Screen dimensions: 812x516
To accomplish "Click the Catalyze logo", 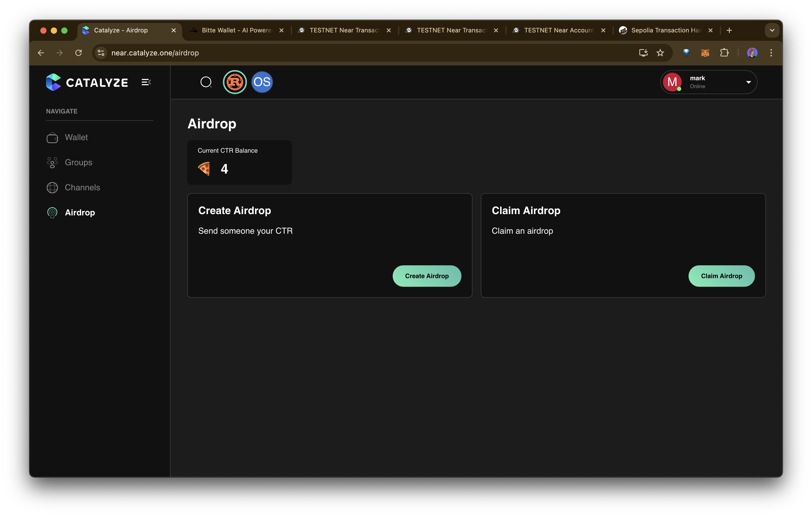I will pyautogui.click(x=87, y=82).
